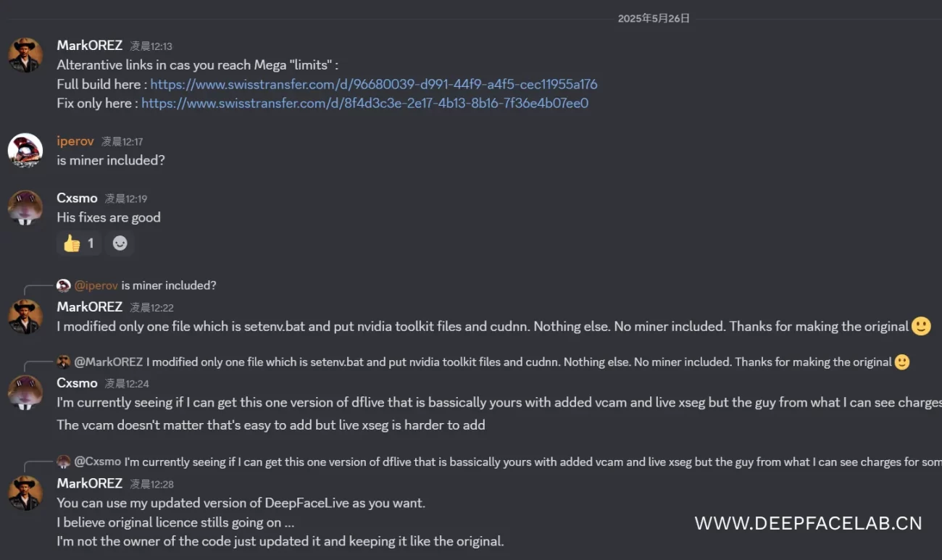
Task: Click small Cxsmo avatar in the reply preview
Action: pyautogui.click(x=64, y=461)
